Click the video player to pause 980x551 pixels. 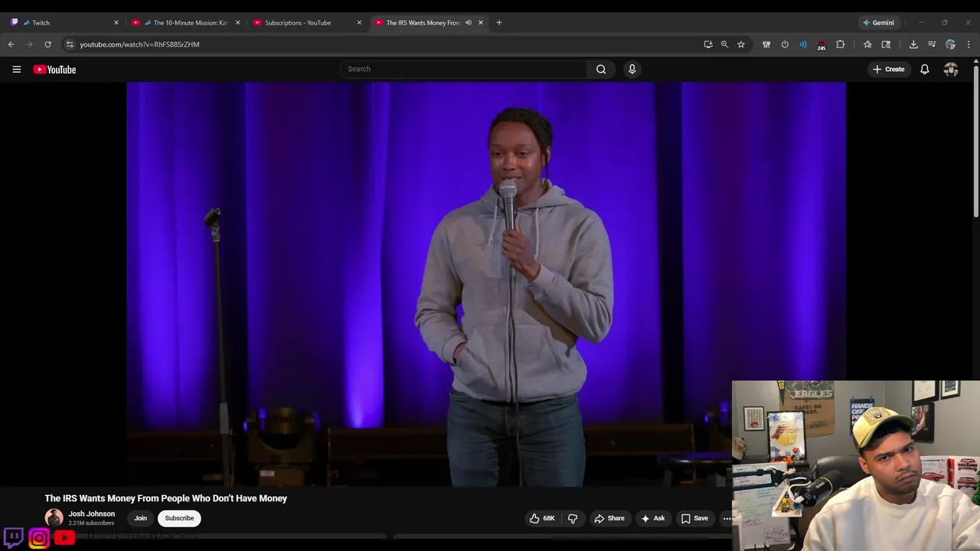486,283
